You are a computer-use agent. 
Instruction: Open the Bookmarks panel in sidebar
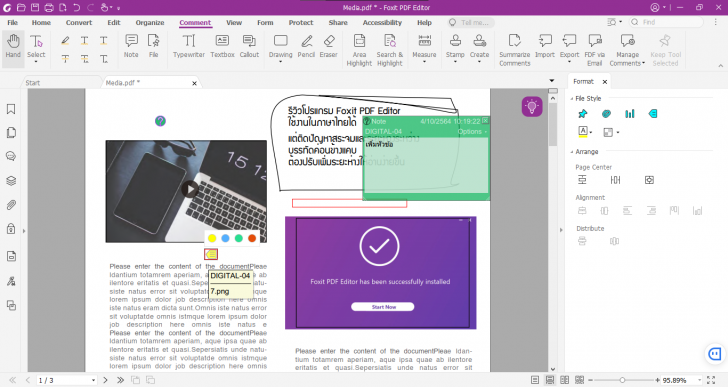11,109
